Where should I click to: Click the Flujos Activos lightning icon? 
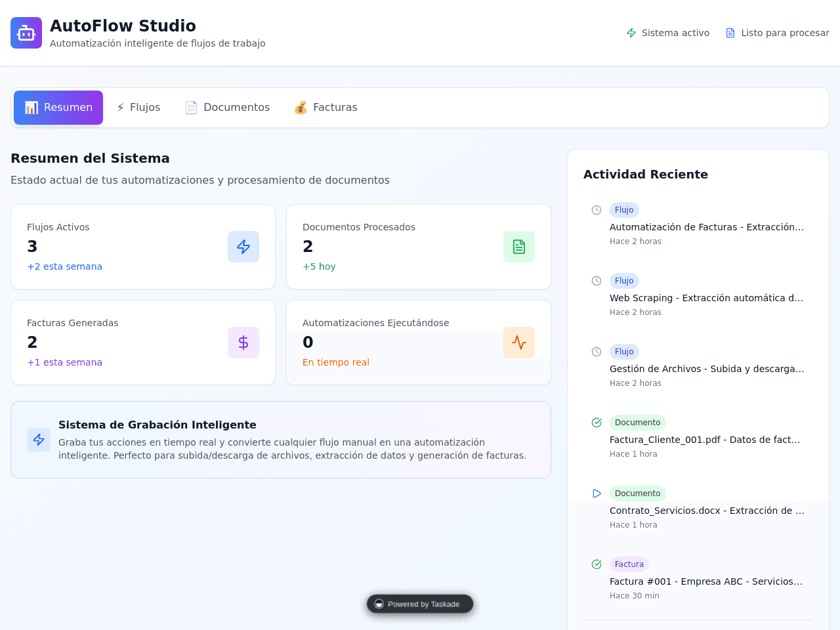click(x=243, y=247)
